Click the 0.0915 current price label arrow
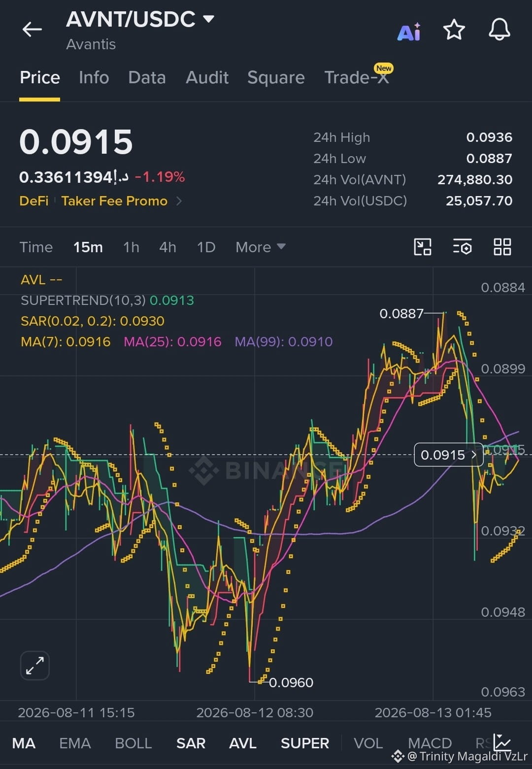 (x=474, y=455)
